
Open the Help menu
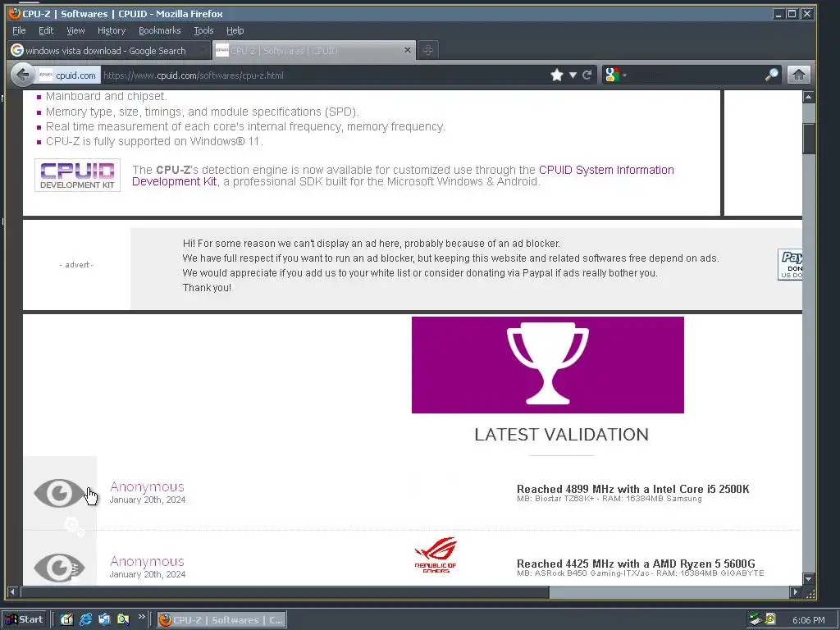click(x=235, y=30)
